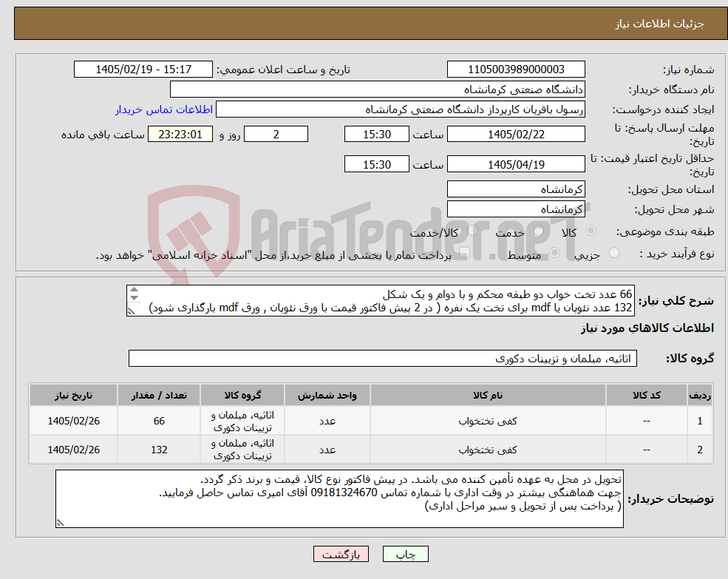728x579 pixels.
Task: Select the متوسط purchase type radio
Action: (x=555, y=253)
